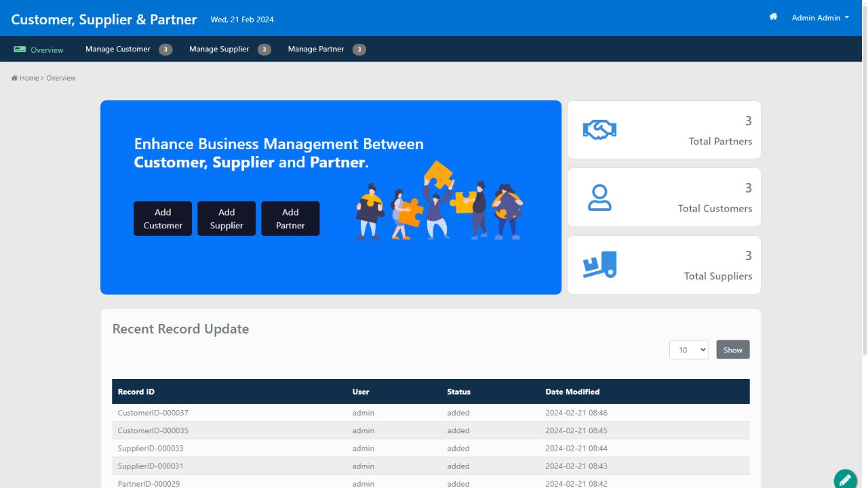Viewport: 868px width, 488px height.
Task: Click the Show button above the table
Action: tap(732, 350)
